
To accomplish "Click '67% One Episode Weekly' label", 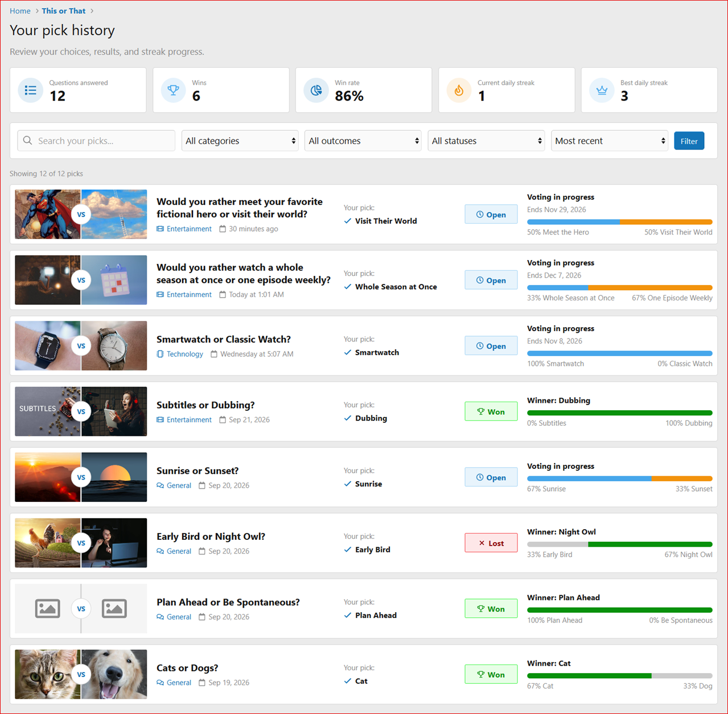I will [672, 298].
